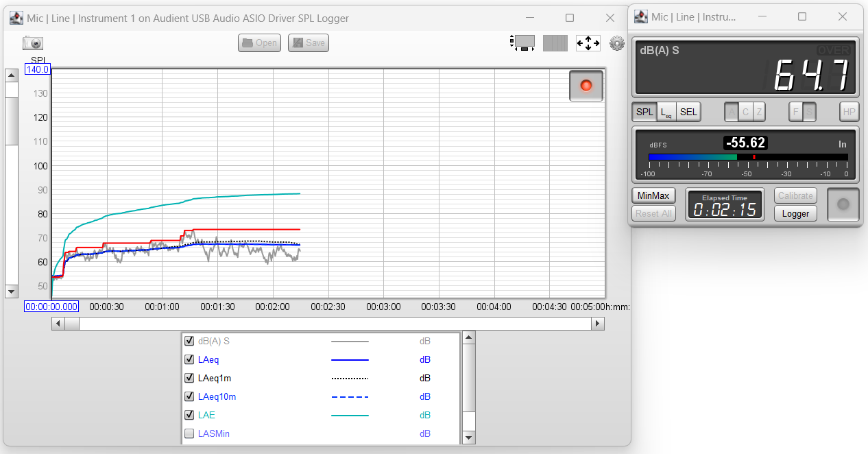Viewport: 868px width, 454px height.
Task: Open a saved log file
Action: point(260,43)
